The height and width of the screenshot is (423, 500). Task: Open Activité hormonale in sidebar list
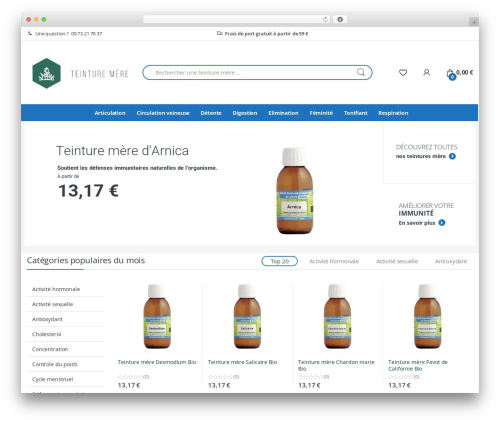click(x=56, y=289)
